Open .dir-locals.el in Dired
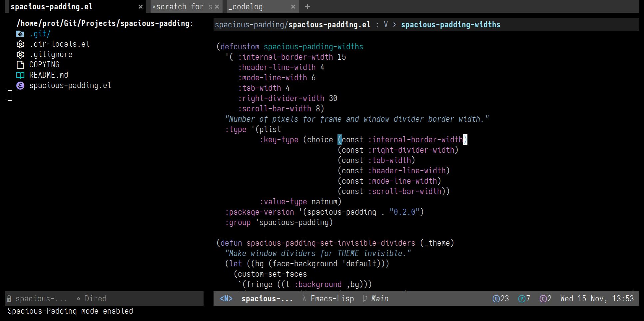This screenshot has width=644, height=321. pos(60,44)
